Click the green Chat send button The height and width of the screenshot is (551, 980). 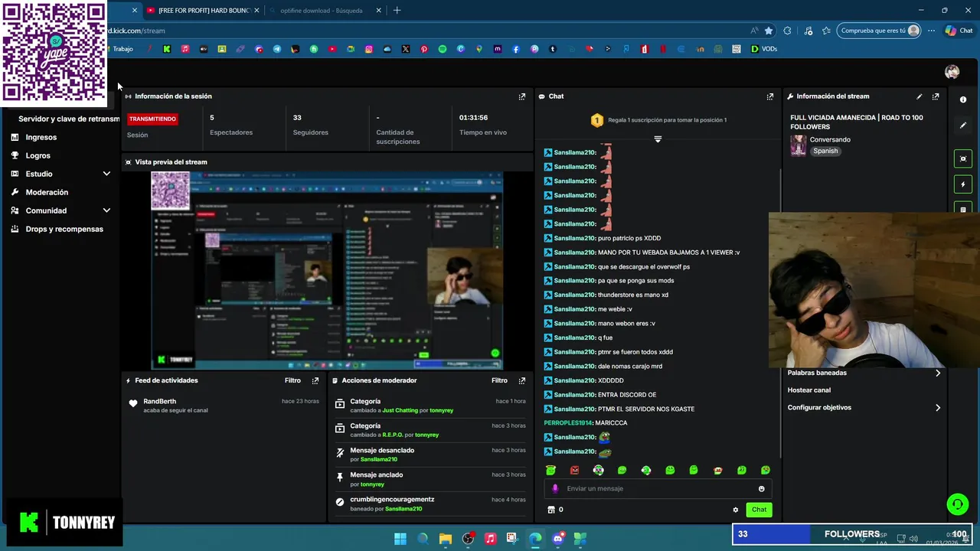[x=759, y=510]
